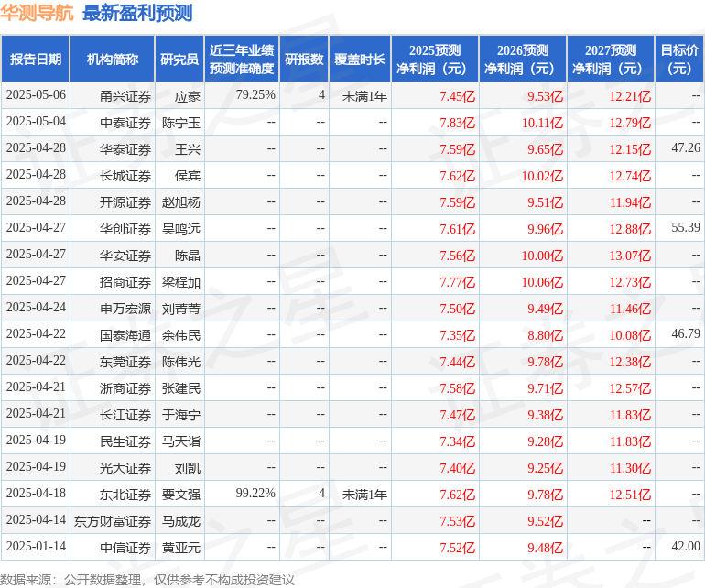Click the 2027预测净利润 header
The image size is (705, 588).
coord(611,59)
